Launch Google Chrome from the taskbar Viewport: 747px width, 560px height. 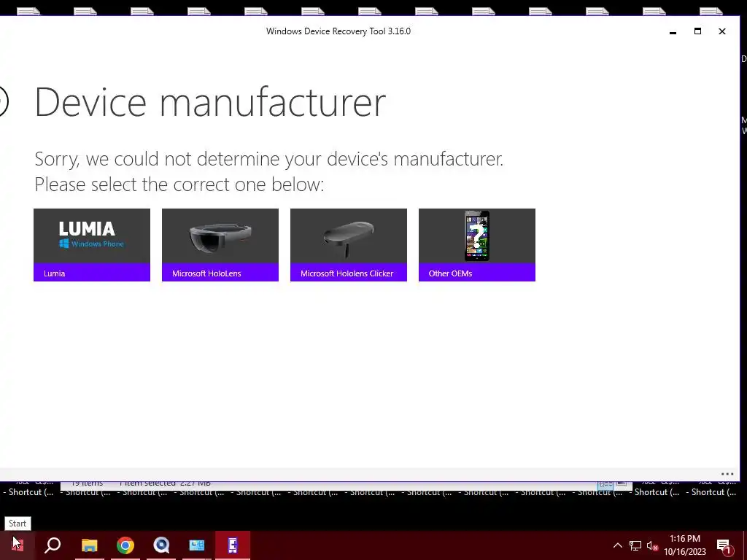pos(125,545)
